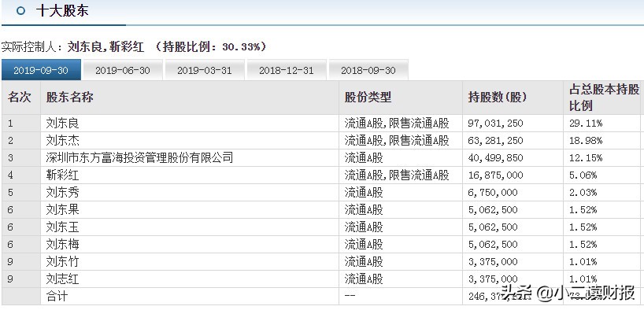The image size is (644, 310).
Task: Click the 29.11% holding ratio
Action: pos(586,124)
